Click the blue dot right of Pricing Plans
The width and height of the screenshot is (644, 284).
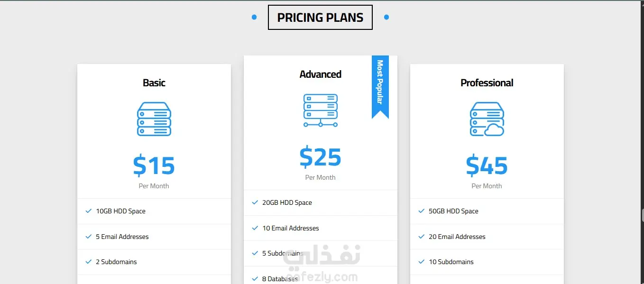(386, 18)
